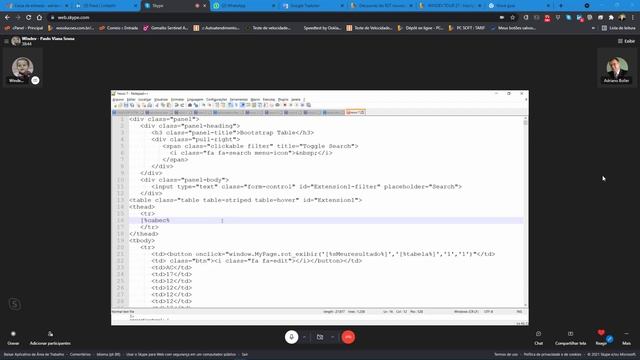Start recording with the Gravar button
This screenshot has height=360, width=640.
coord(13,338)
